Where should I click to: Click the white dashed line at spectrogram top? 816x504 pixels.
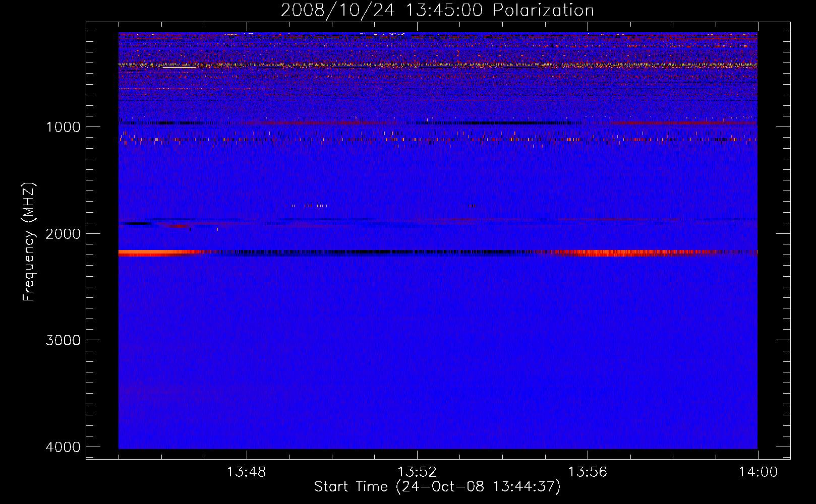[x=383, y=37]
